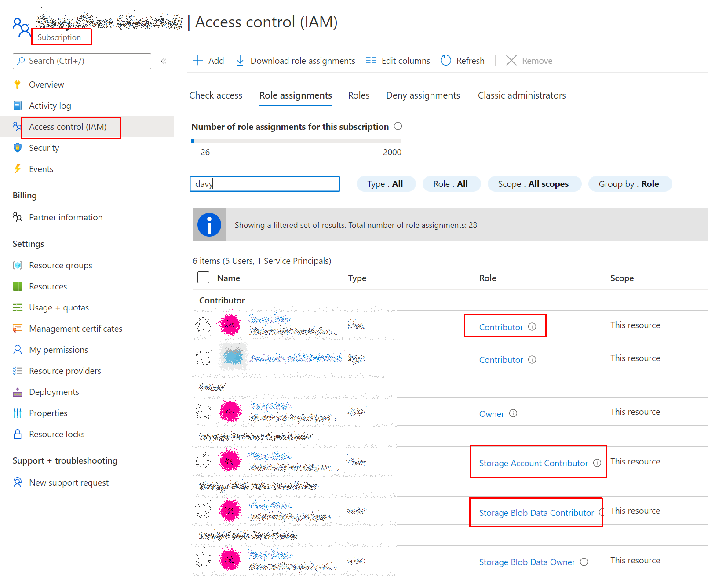Open the Owner role link
The width and height of the screenshot is (708, 588).
click(x=492, y=414)
